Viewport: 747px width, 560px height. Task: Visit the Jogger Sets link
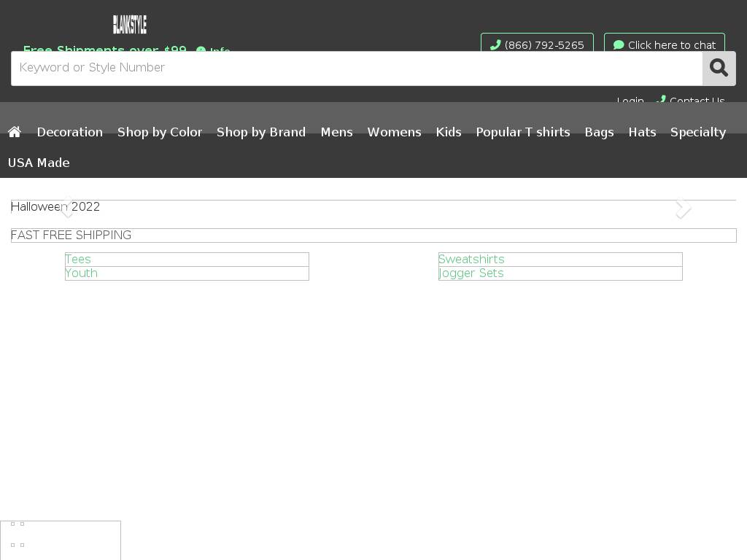point(471,273)
